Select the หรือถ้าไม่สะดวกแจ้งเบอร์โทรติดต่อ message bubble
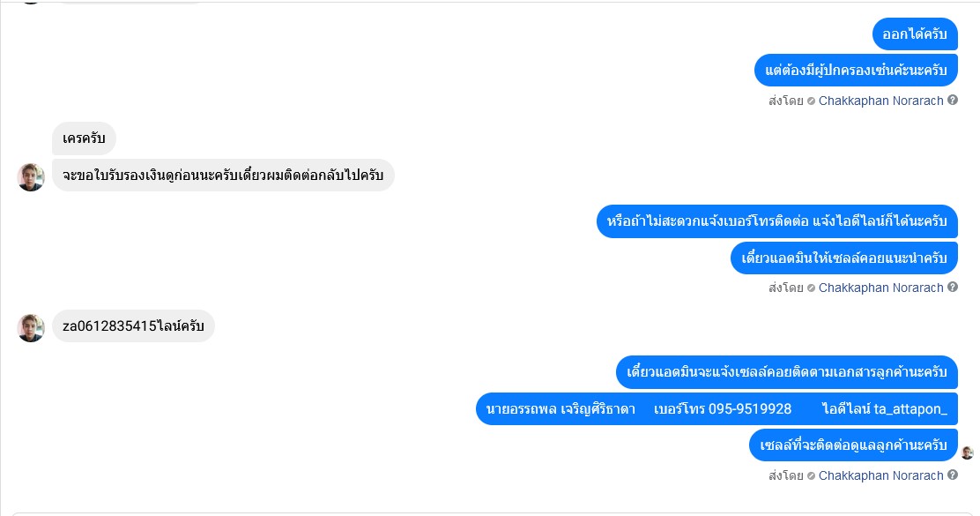980x516 pixels. click(x=776, y=221)
